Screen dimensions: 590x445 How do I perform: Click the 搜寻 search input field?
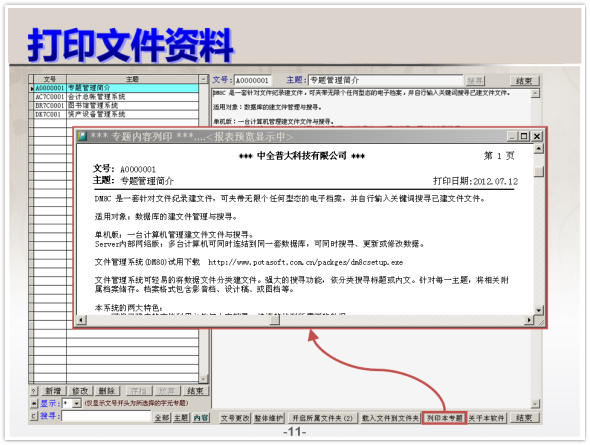(x=106, y=416)
